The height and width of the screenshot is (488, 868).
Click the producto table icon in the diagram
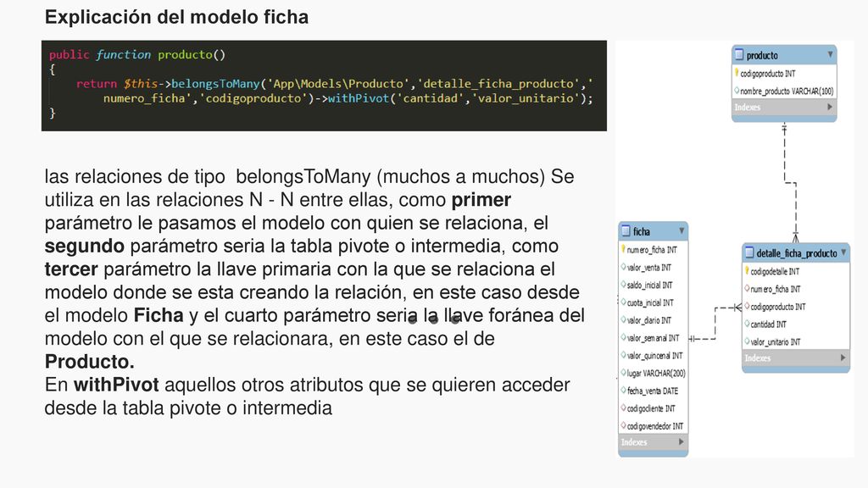(x=739, y=55)
